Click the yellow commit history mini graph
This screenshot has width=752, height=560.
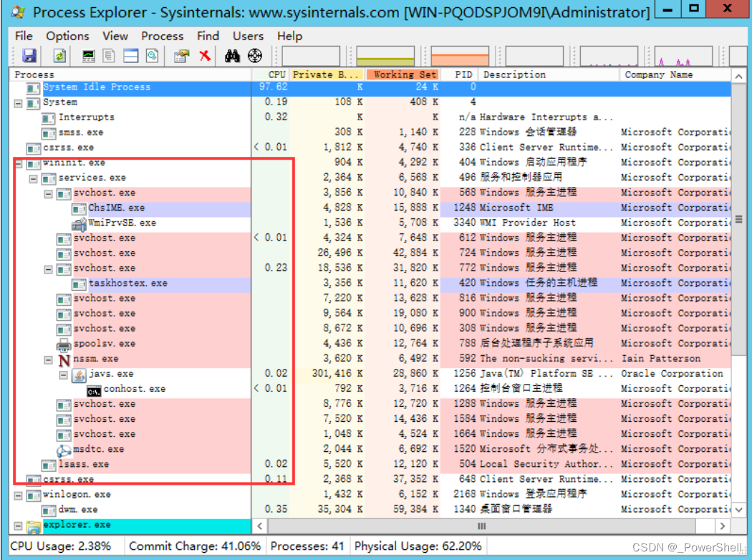coord(385,56)
